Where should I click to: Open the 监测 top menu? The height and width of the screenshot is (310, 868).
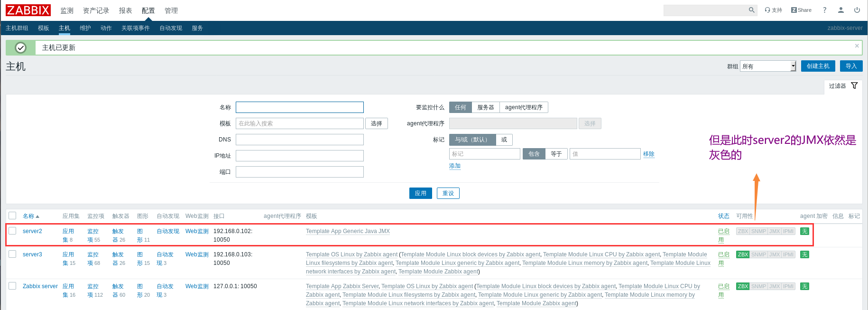67,10
